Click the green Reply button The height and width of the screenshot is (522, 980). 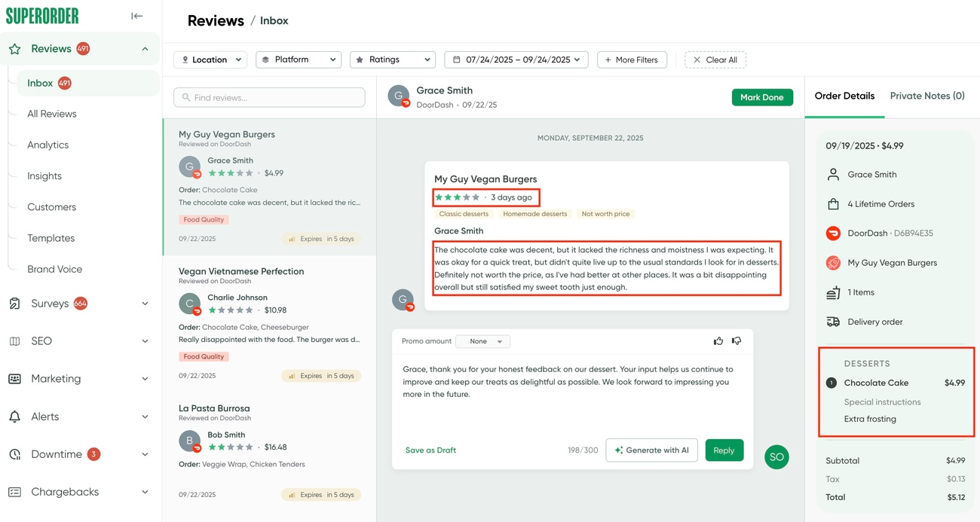pos(724,450)
